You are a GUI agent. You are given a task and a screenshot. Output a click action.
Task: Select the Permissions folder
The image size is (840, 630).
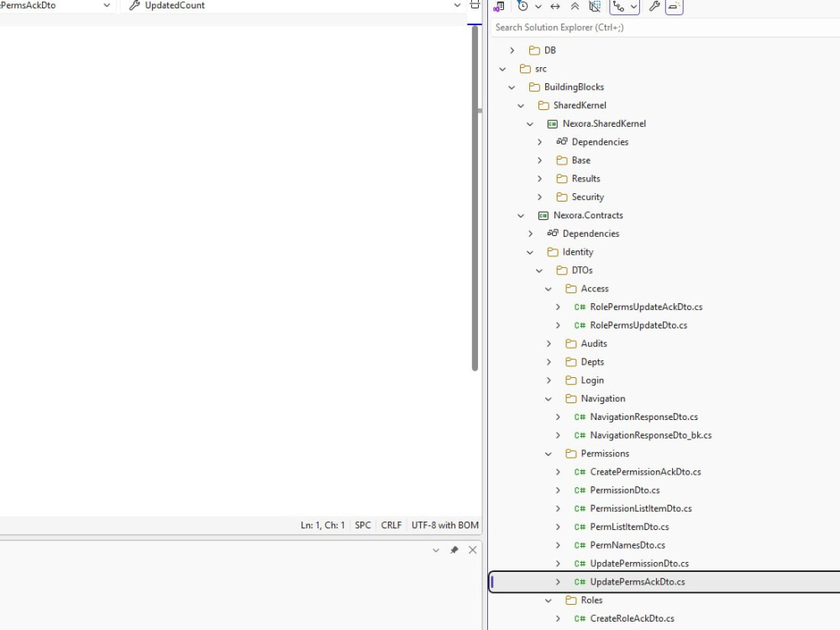[x=605, y=454]
